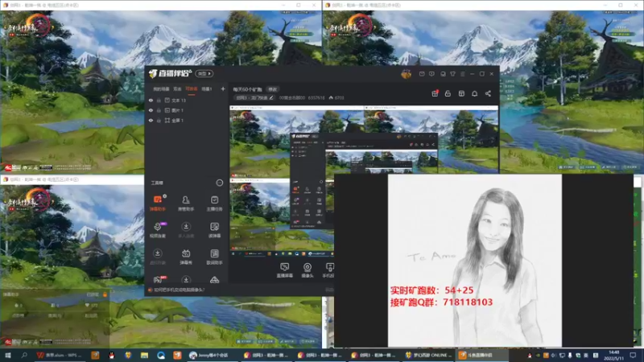644x362 pixels.
Task: Add 直播屏幕 screen capture source
Action: coord(285,270)
